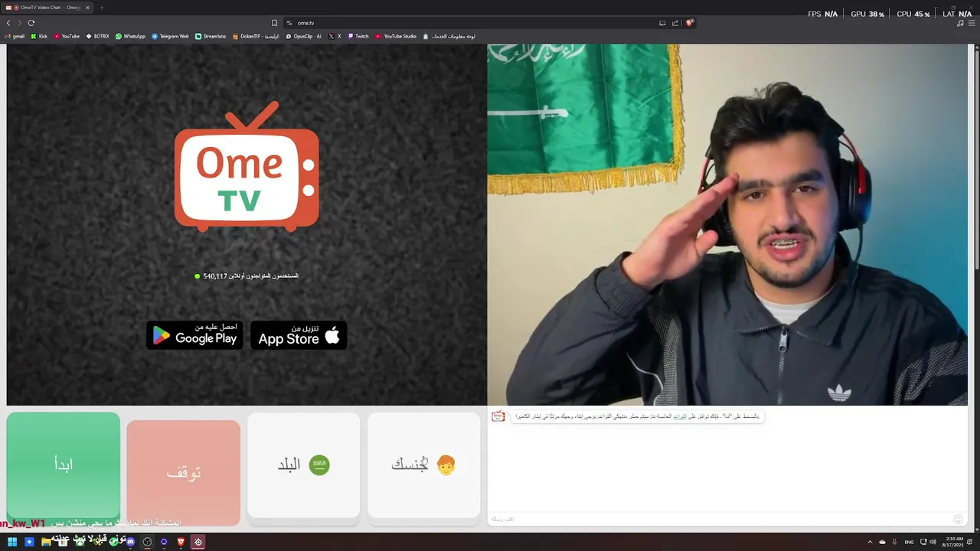Click the rules link in the chat notice
This screenshot has height=551, width=980.
[x=680, y=416]
